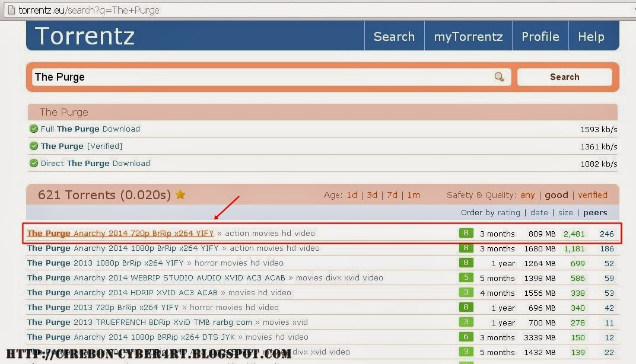Click the page icon in the address bar
Viewport: 636px width, 364px height.
11,9
